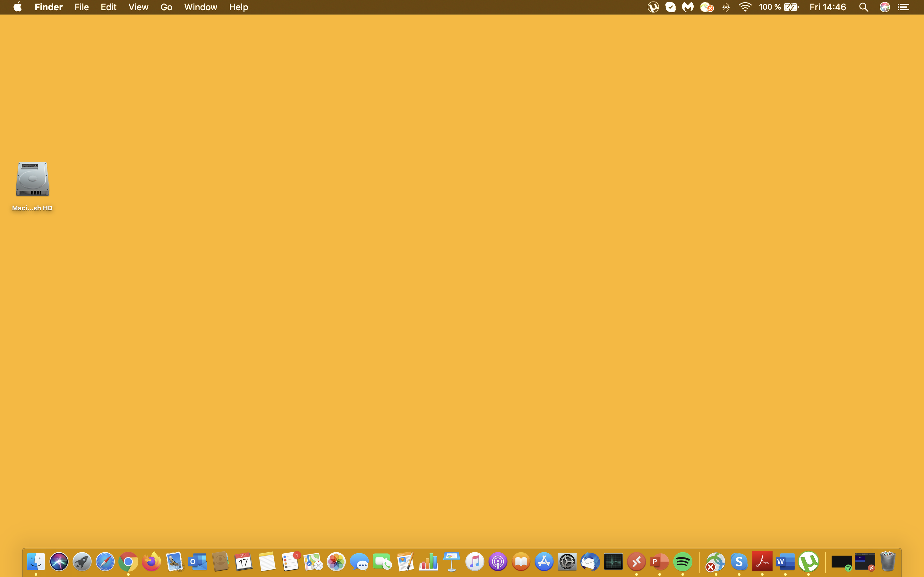Viewport: 924px width, 577px height.
Task: Open the Bluetooth menu bar dropdown
Action: pyautogui.click(x=726, y=7)
